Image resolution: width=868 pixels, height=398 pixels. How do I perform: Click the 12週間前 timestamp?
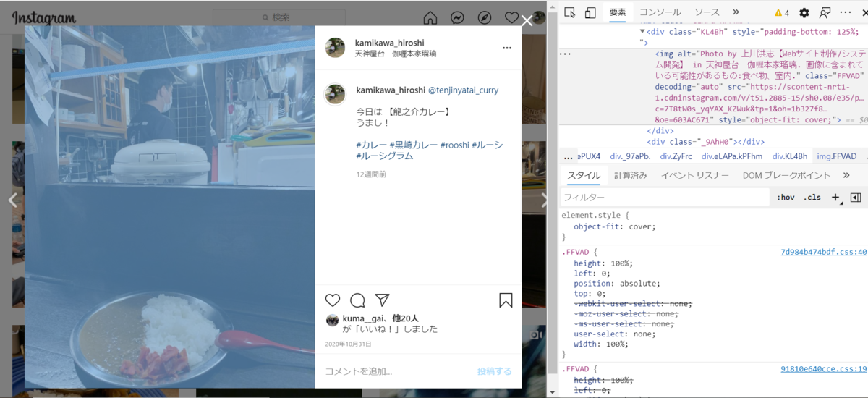(371, 174)
